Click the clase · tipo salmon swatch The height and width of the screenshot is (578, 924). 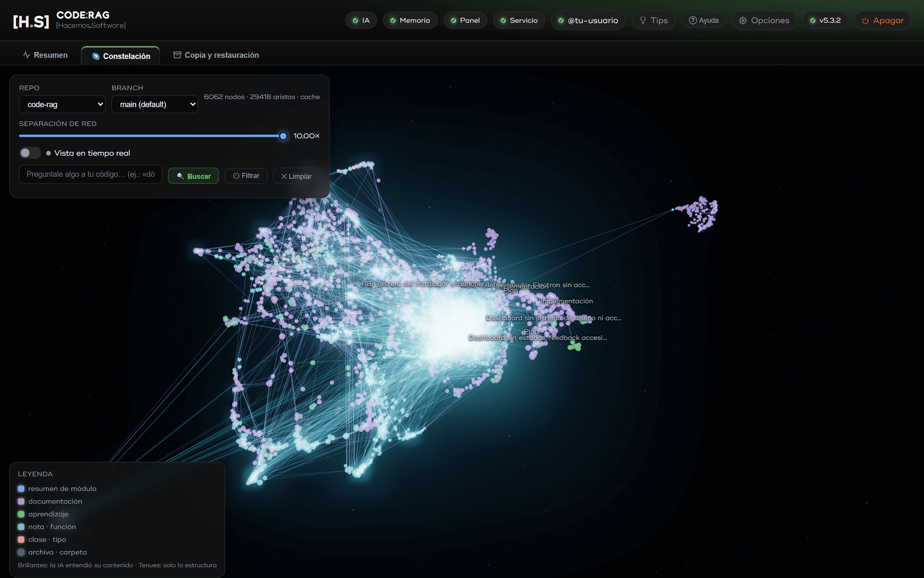[x=21, y=539]
